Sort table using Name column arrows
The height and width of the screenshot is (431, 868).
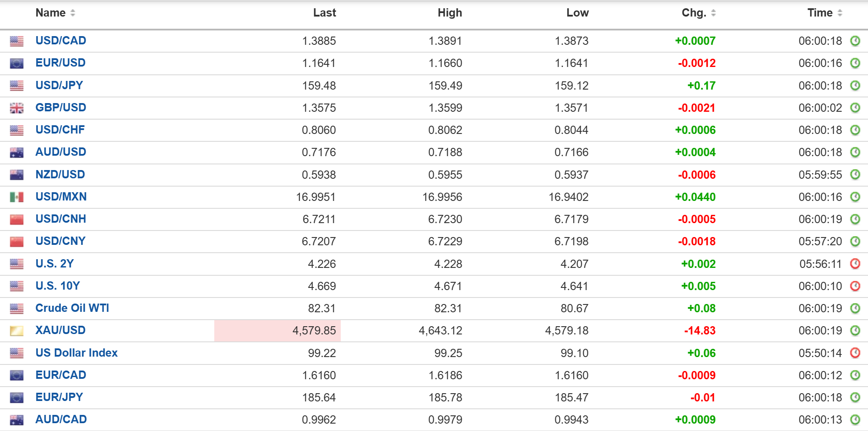click(73, 13)
